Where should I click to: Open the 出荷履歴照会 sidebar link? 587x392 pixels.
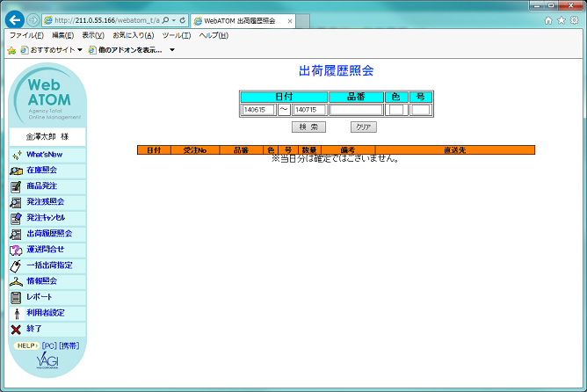click(49, 234)
